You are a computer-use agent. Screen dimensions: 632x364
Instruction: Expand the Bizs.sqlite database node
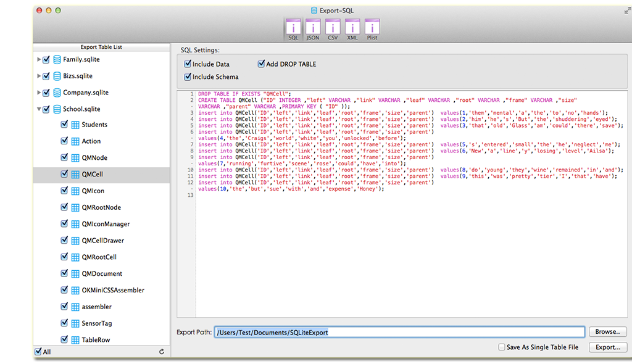[x=39, y=77]
